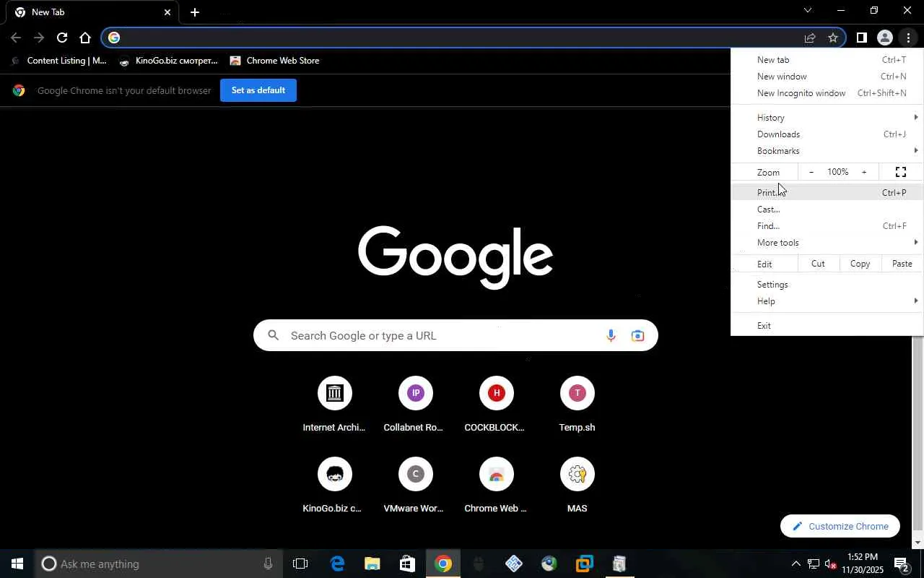Click the vertical page scrollbar
This screenshot has width=924, height=578.
coord(918,433)
